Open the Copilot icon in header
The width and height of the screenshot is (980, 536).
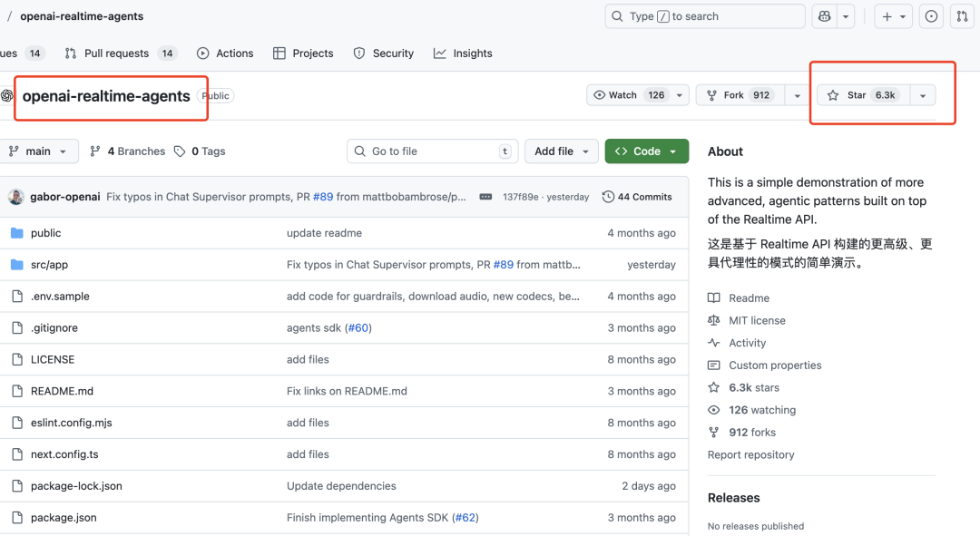[824, 16]
